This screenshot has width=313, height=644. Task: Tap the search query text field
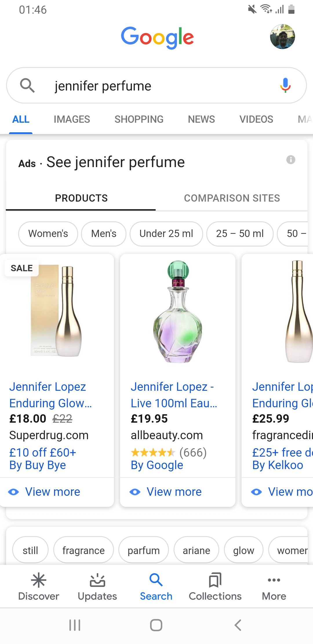click(x=156, y=86)
